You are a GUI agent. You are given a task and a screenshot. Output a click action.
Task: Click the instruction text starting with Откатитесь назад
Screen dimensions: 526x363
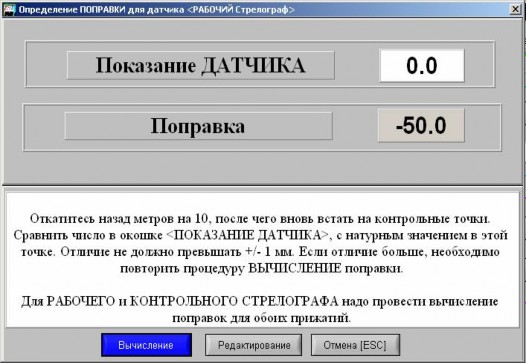tap(260, 244)
